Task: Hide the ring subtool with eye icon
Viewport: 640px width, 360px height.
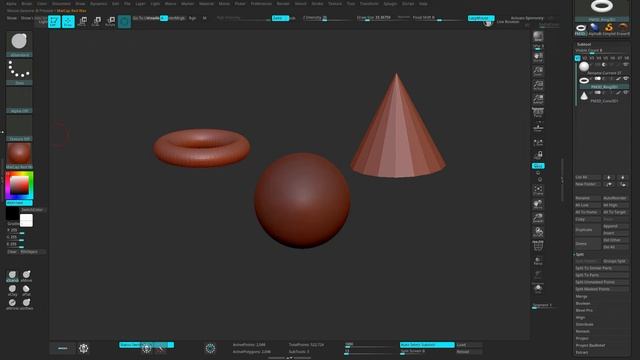Action: (625, 79)
